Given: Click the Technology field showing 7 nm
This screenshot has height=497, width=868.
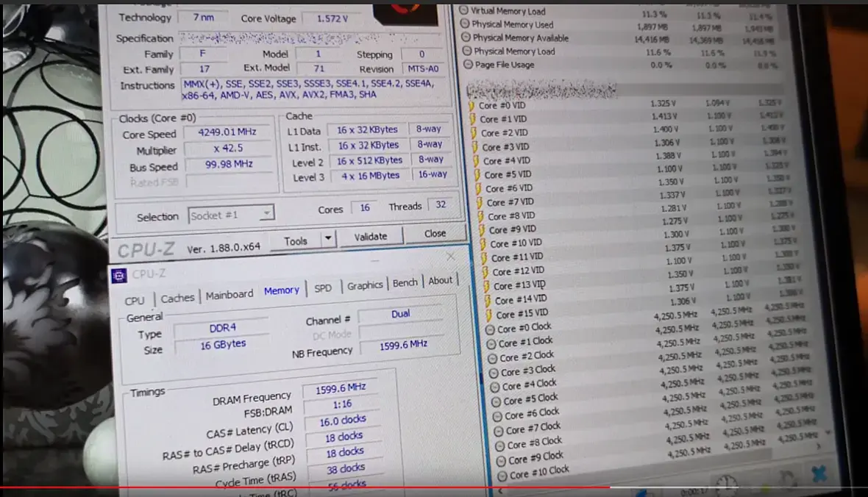Looking at the screenshot, I should click(x=203, y=18).
